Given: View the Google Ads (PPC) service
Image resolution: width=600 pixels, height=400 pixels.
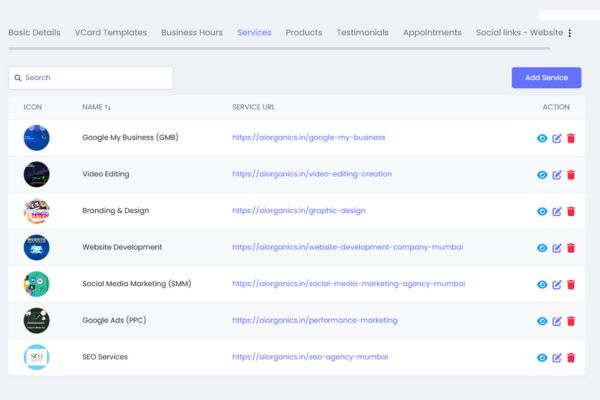Looking at the screenshot, I should coord(542,321).
